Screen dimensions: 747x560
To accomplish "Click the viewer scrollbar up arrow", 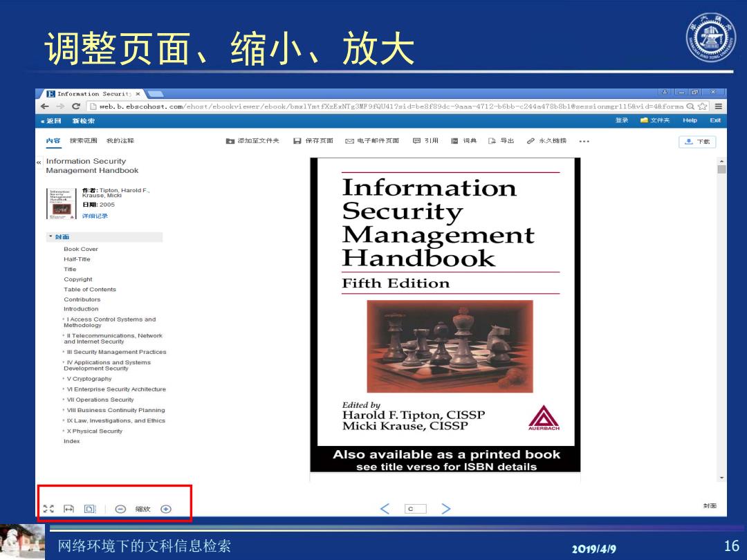I will [x=721, y=161].
